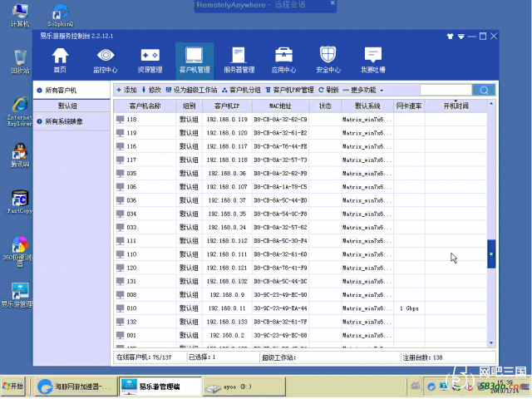The image size is (532, 399).
Task: Open FastCopy desktop icon
Action: (x=20, y=202)
